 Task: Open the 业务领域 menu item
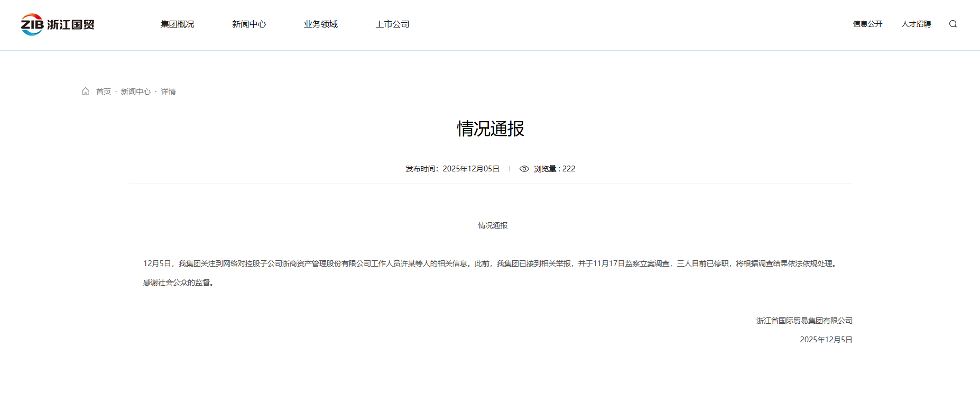click(x=320, y=24)
